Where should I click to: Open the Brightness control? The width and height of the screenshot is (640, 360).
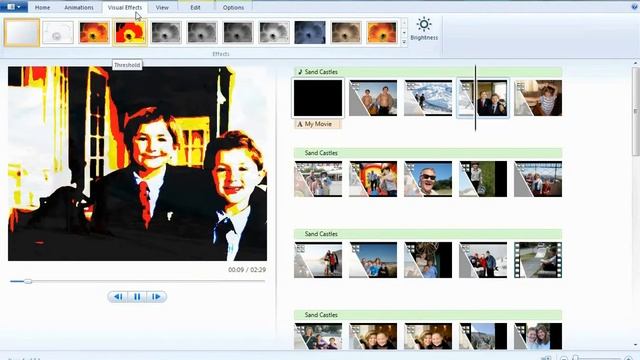[424, 29]
